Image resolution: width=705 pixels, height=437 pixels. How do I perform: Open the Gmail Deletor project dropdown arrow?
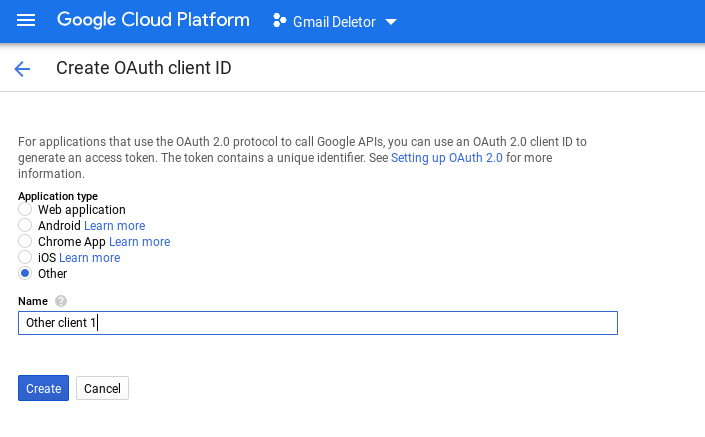[391, 22]
